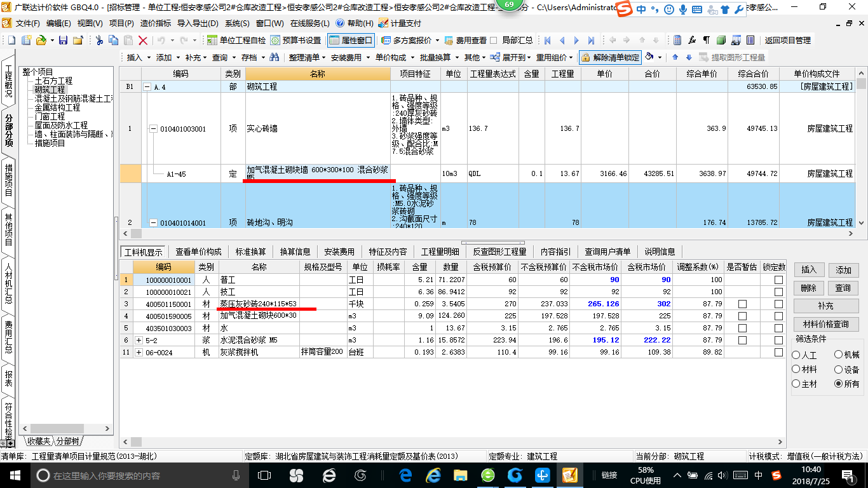Click the 删除 button in right panel
Image resolution: width=868 pixels, height=488 pixels.
(808, 288)
